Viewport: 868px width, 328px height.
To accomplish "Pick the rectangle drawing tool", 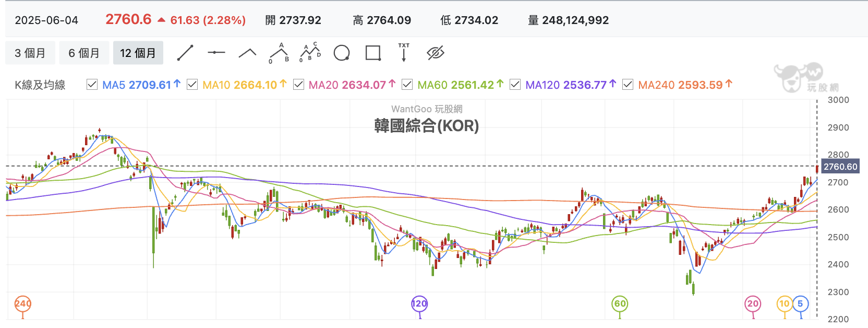I will [x=373, y=53].
